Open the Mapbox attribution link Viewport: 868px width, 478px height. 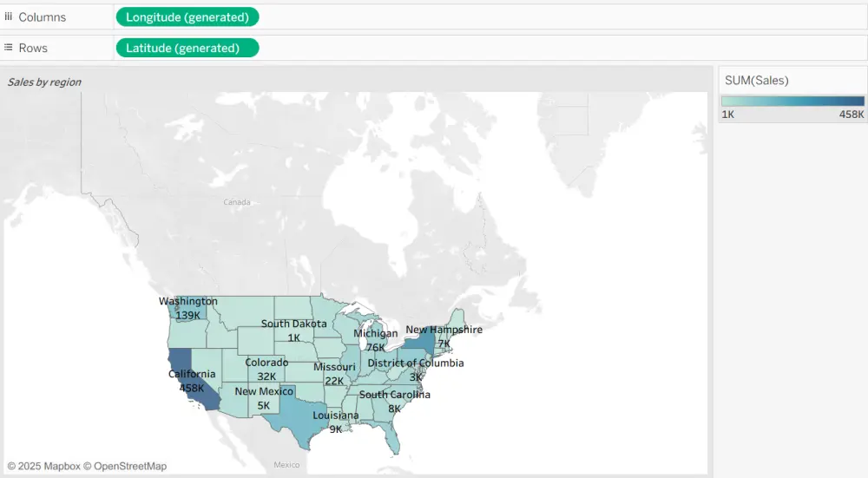(x=43, y=467)
